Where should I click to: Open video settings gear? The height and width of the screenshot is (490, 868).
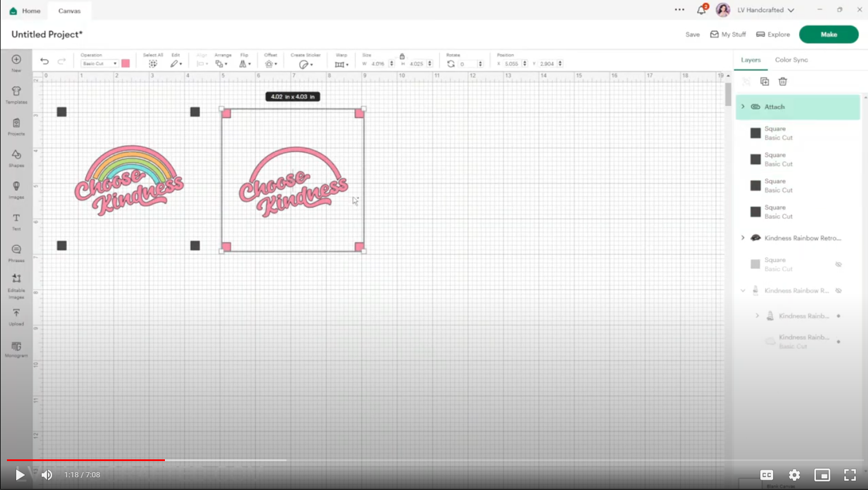(795, 475)
